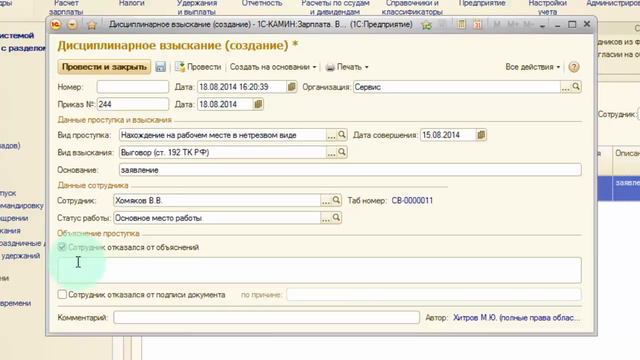Open calendar picker for document Дата 18.08.2014 16:20:39

point(291,87)
